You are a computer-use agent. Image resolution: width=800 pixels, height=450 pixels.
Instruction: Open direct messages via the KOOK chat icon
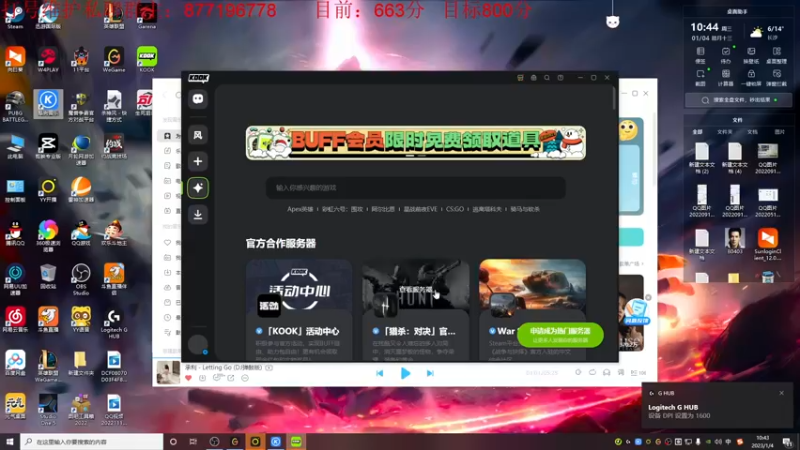point(198,99)
